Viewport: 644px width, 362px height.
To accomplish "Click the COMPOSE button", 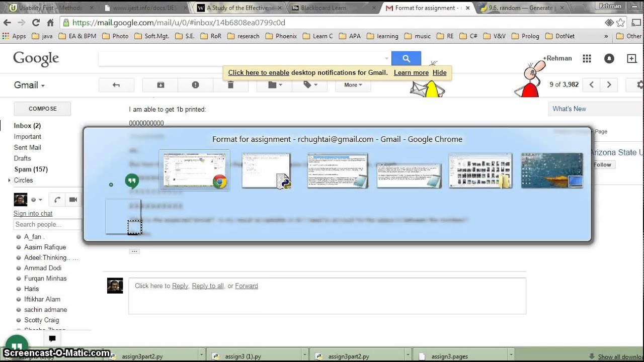I will click(42, 109).
